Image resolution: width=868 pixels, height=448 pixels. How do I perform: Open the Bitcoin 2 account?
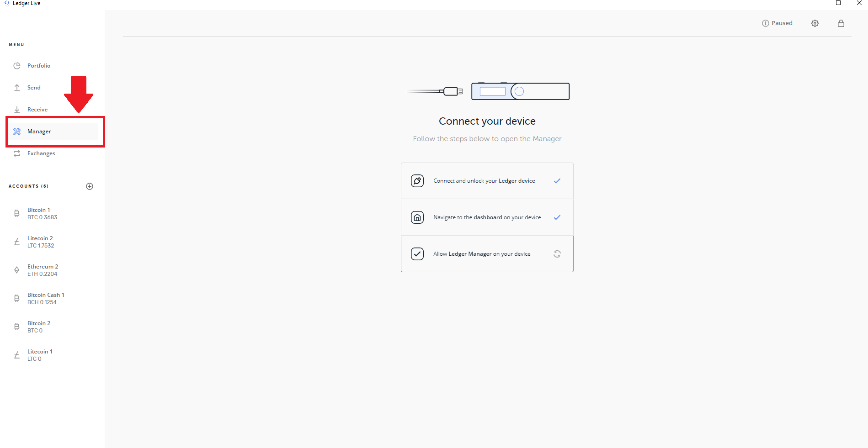click(53, 327)
